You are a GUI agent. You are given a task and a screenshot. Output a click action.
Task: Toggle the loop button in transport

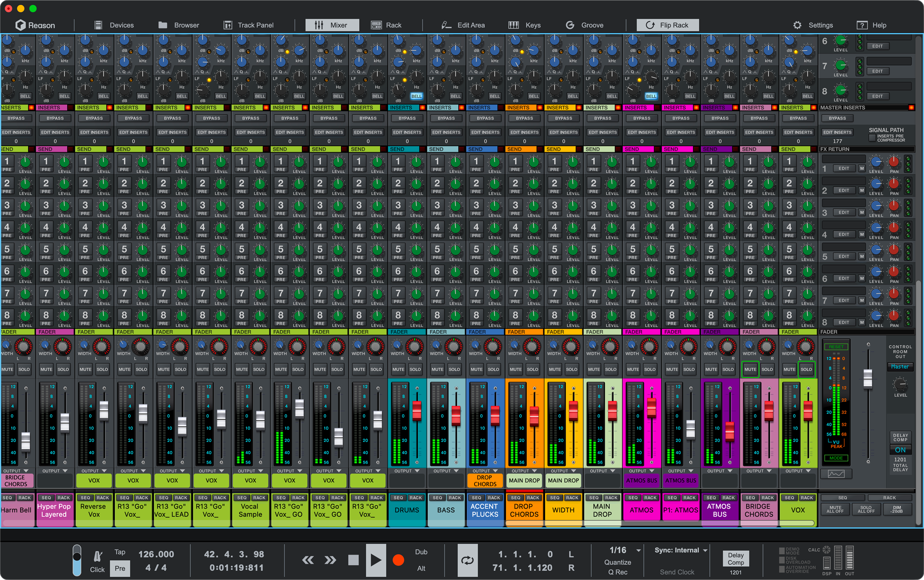[x=467, y=560]
